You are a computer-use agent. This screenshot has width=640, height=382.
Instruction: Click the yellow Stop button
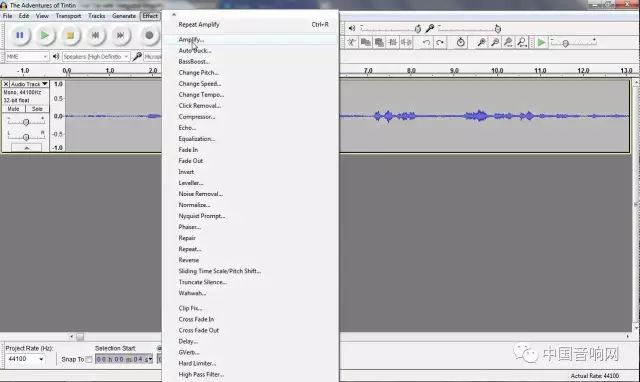(70, 36)
